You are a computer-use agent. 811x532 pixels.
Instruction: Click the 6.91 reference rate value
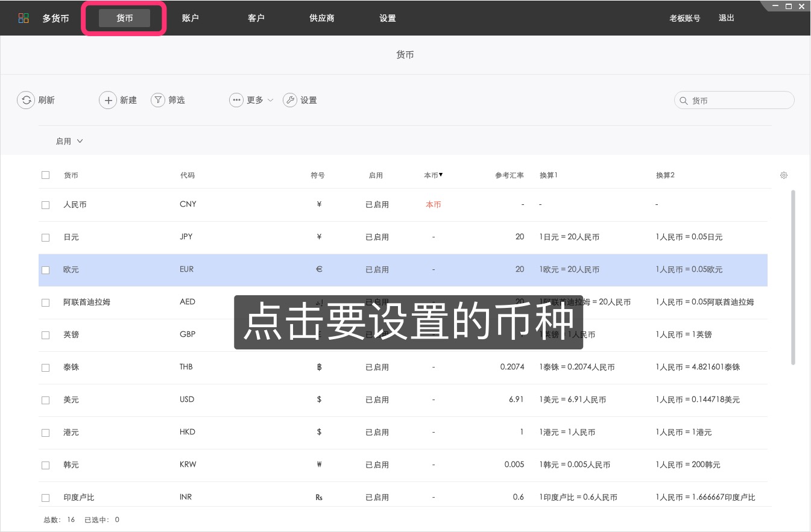pos(517,399)
